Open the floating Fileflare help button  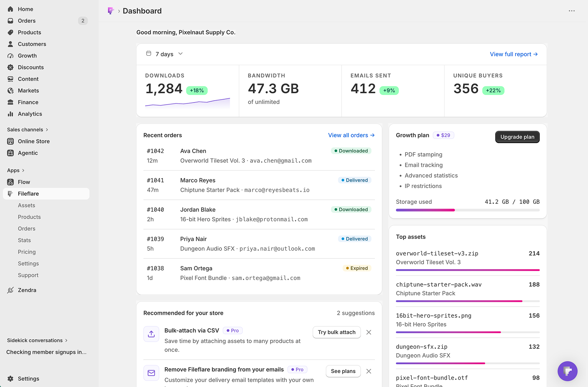(568, 371)
